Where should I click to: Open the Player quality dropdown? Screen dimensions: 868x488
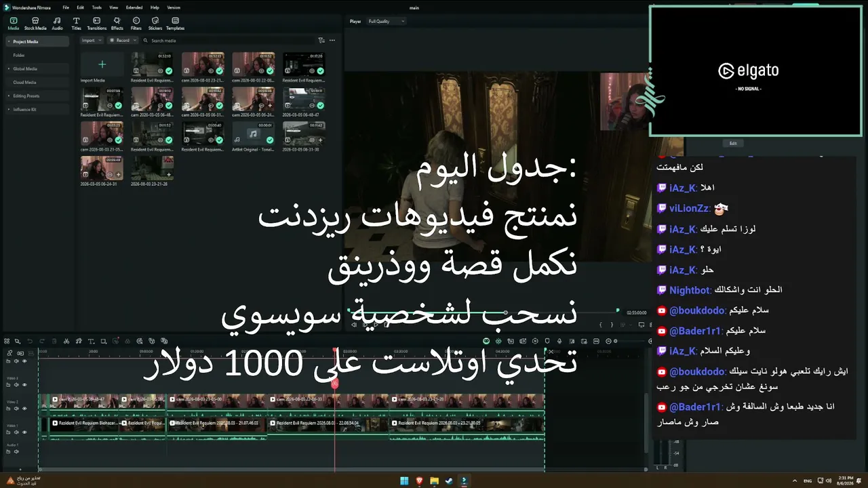coord(386,22)
